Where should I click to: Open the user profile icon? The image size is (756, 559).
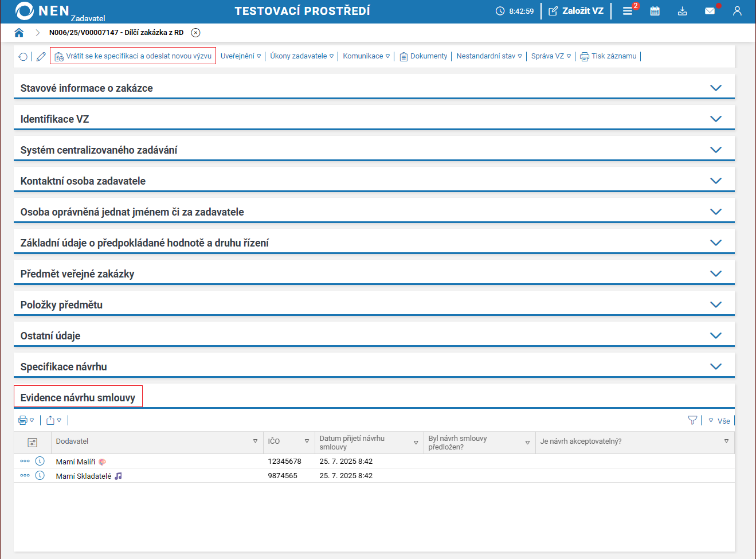coord(737,11)
